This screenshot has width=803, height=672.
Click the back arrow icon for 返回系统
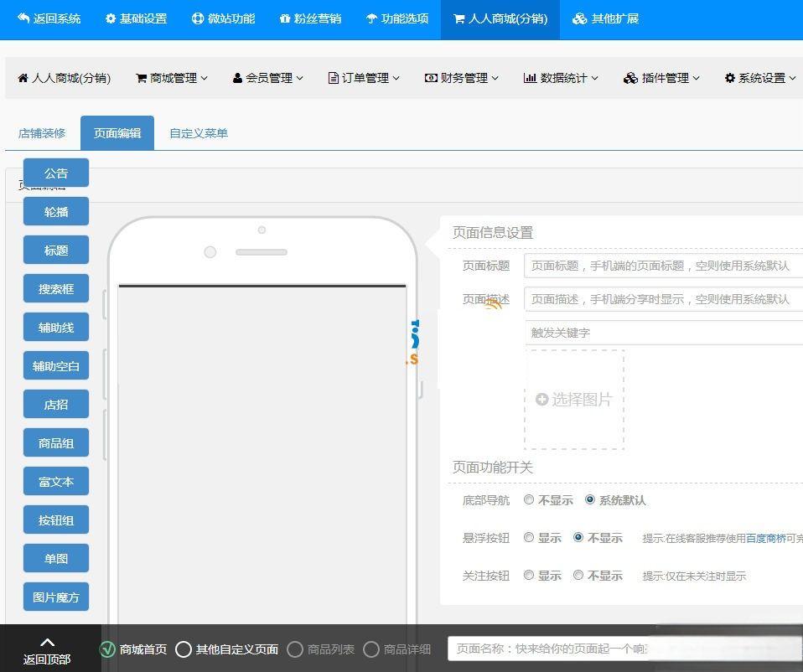tap(23, 18)
